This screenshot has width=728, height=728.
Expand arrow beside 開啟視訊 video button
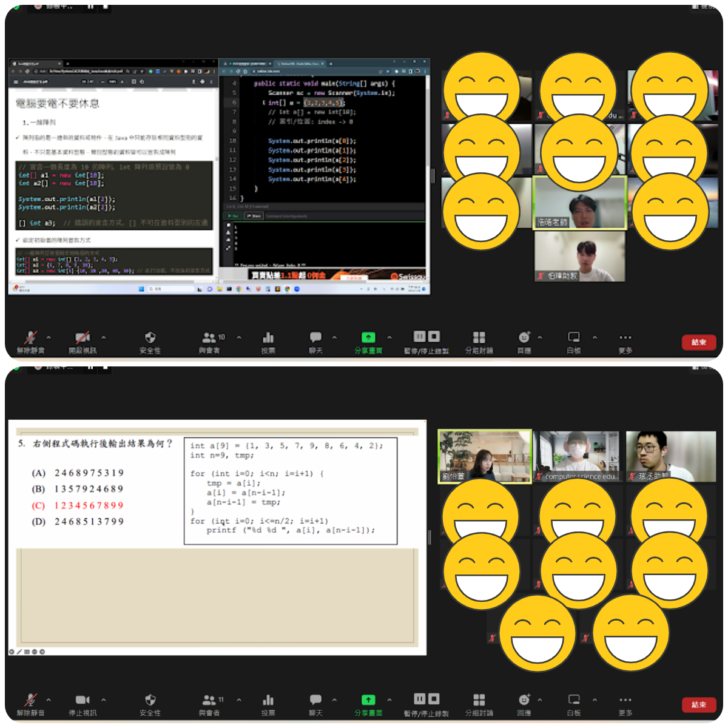pos(104,337)
